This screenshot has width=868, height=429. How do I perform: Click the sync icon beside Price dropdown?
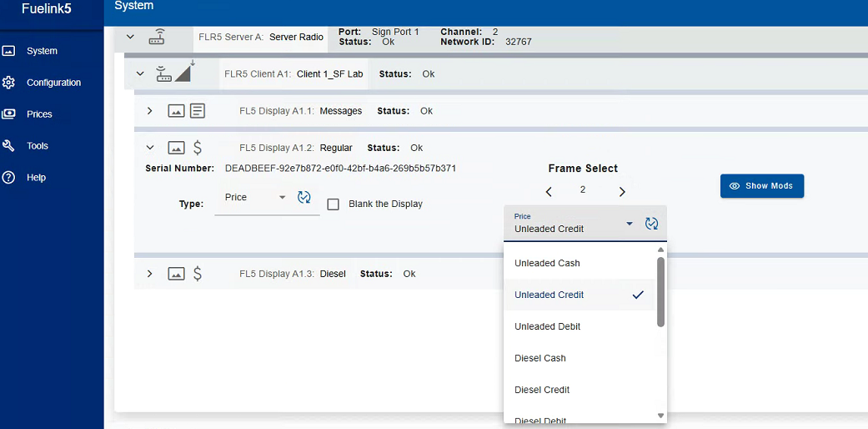point(652,224)
